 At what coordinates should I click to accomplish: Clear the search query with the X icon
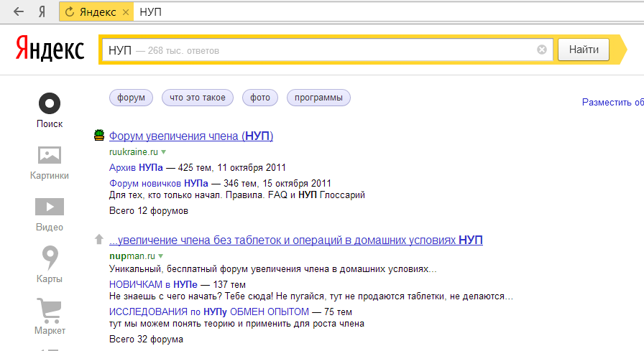click(542, 50)
